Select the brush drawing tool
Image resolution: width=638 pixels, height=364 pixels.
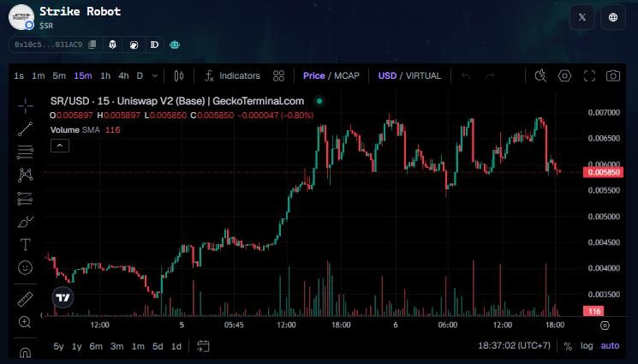tap(25, 222)
